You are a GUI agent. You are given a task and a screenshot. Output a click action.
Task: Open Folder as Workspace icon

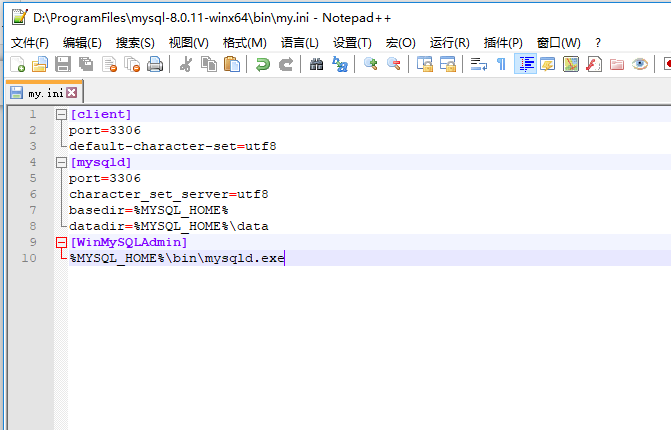click(x=617, y=65)
